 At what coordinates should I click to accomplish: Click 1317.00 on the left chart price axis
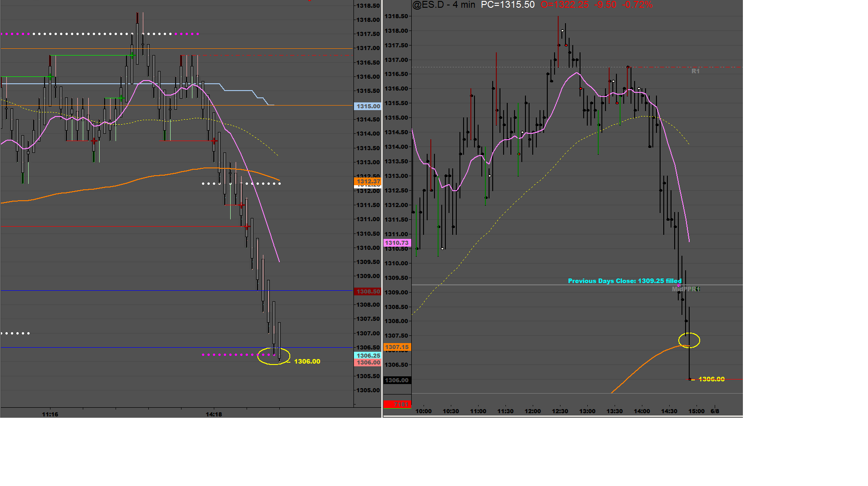tap(368, 48)
